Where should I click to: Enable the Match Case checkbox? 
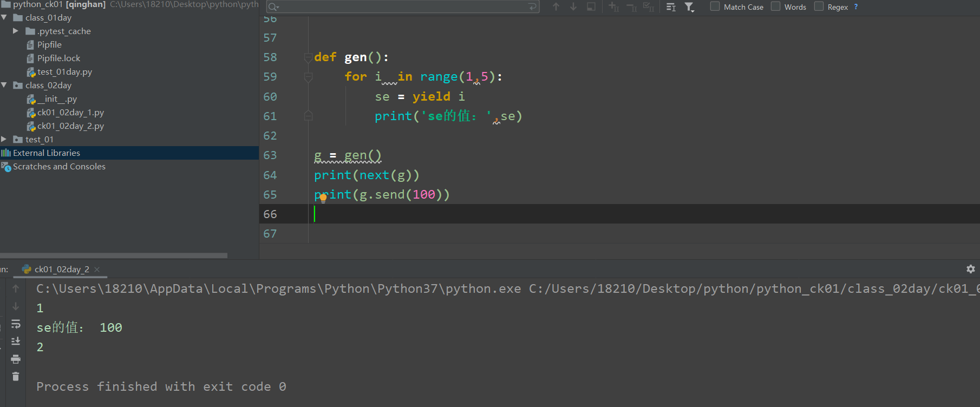(715, 6)
